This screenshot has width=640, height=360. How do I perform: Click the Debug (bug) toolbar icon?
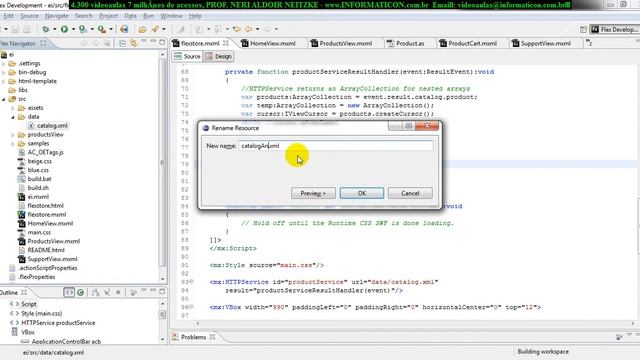pyautogui.click(x=46, y=29)
